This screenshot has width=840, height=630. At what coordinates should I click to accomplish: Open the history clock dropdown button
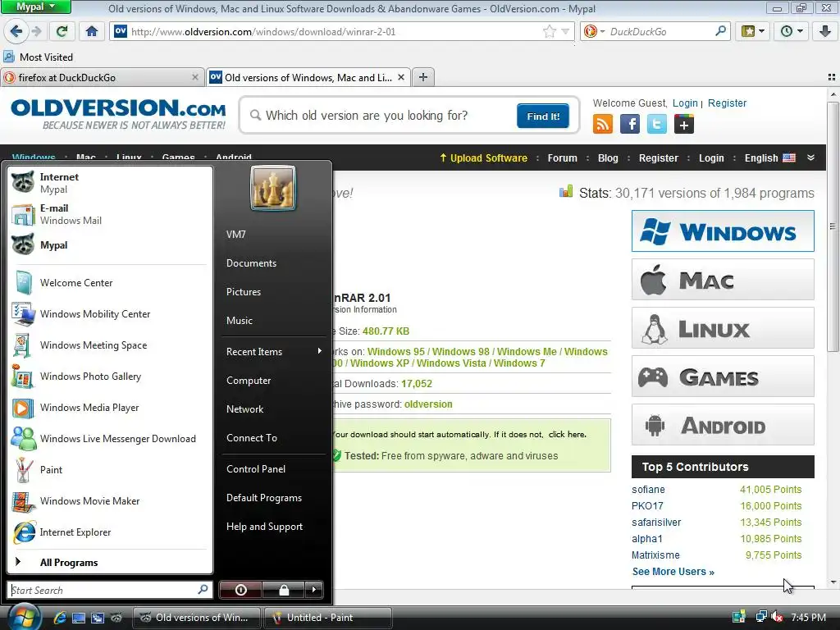pos(792,32)
